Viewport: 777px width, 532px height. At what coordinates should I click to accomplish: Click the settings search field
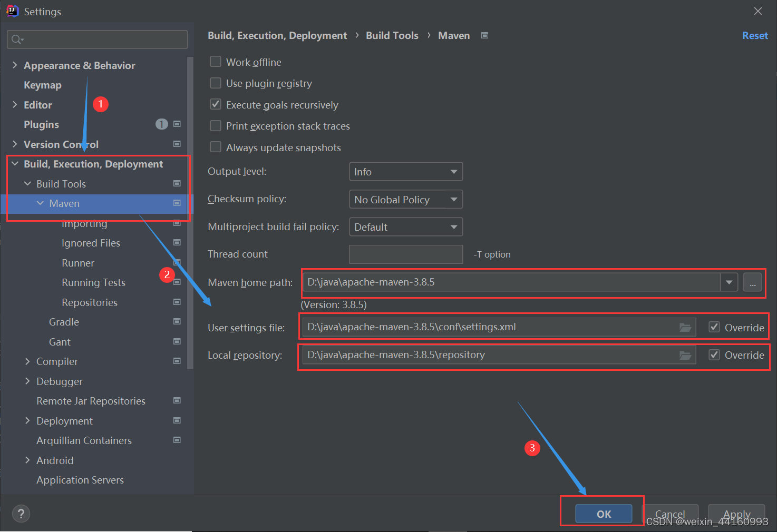click(98, 40)
